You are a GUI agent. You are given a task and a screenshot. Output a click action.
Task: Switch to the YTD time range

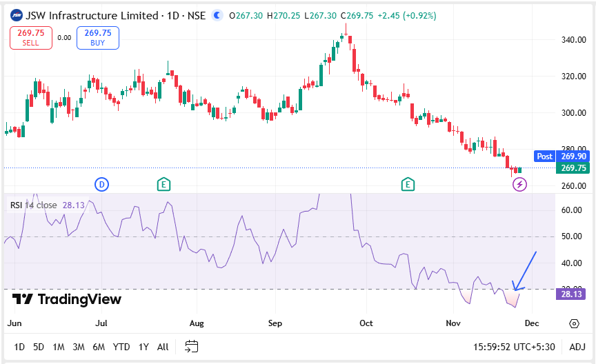pos(121,347)
